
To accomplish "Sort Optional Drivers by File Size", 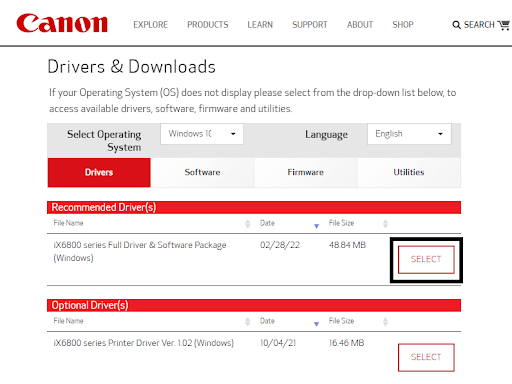I will 385,321.
